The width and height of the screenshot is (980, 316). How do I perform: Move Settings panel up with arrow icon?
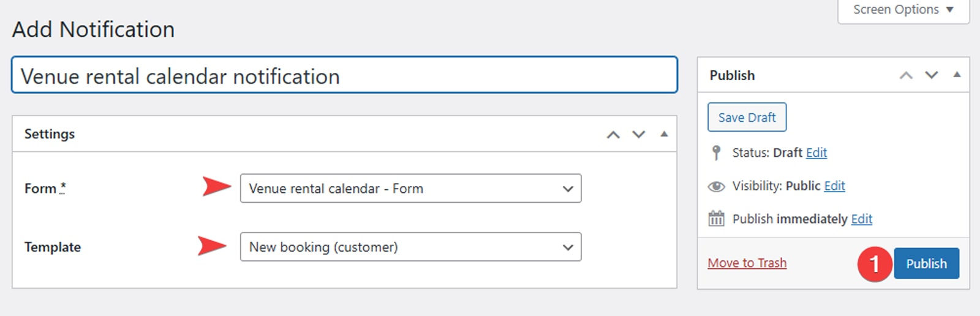[x=613, y=135]
